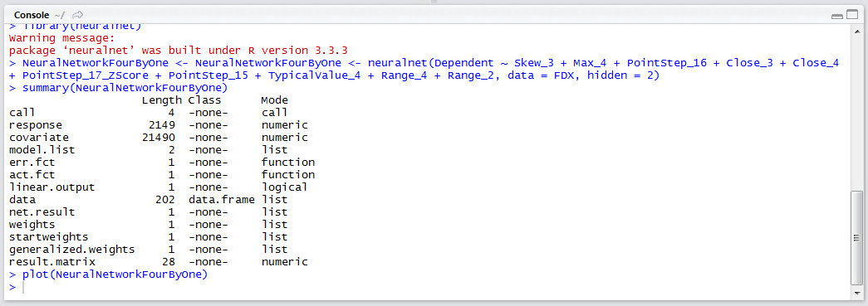Click the 'built under R version 3.3.3' line
This screenshot has width=868, height=306.
[179, 51]
